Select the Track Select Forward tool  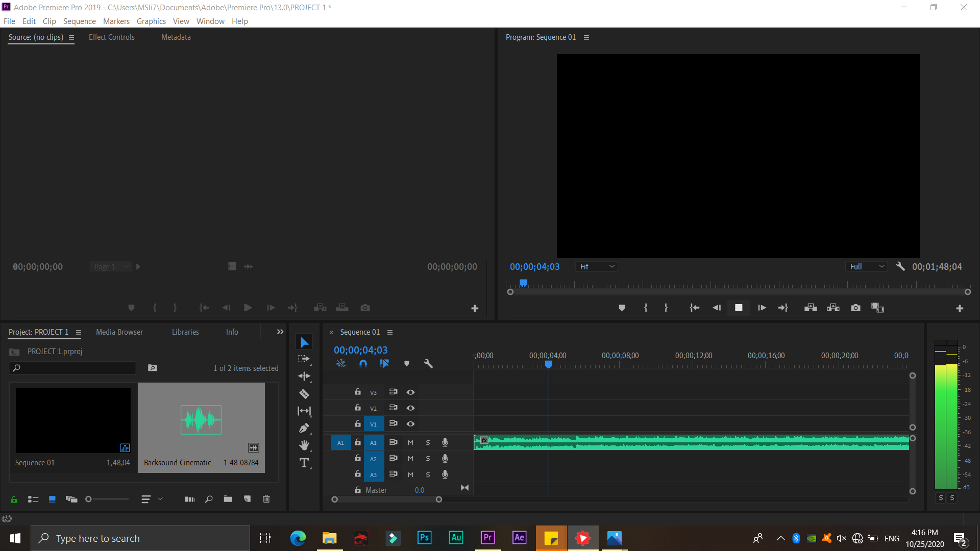pos(304,359)
